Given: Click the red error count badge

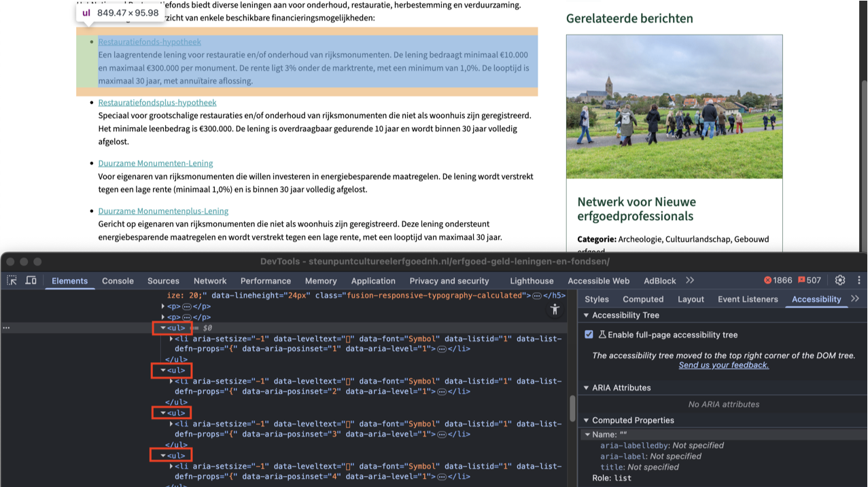Looking at the screenshot, I should [778, 281].
